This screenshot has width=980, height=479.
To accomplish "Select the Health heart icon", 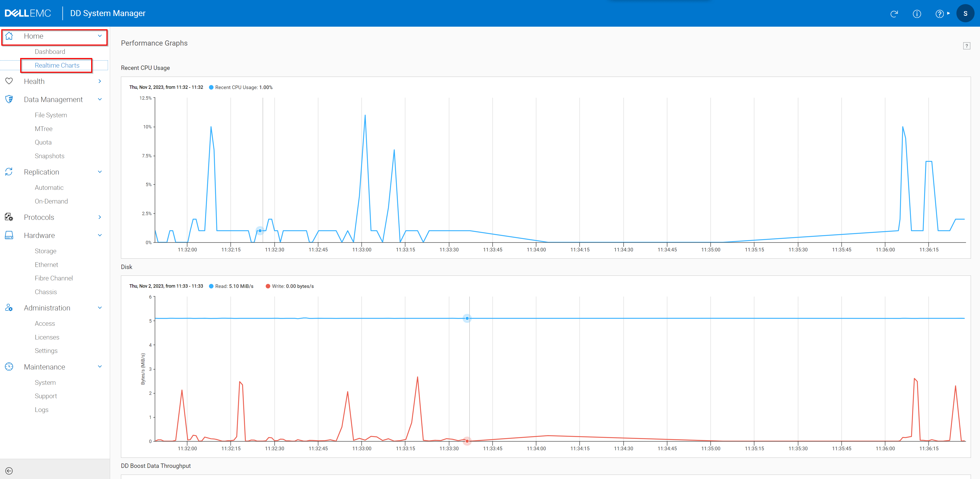I will click(x=9, y=81).
